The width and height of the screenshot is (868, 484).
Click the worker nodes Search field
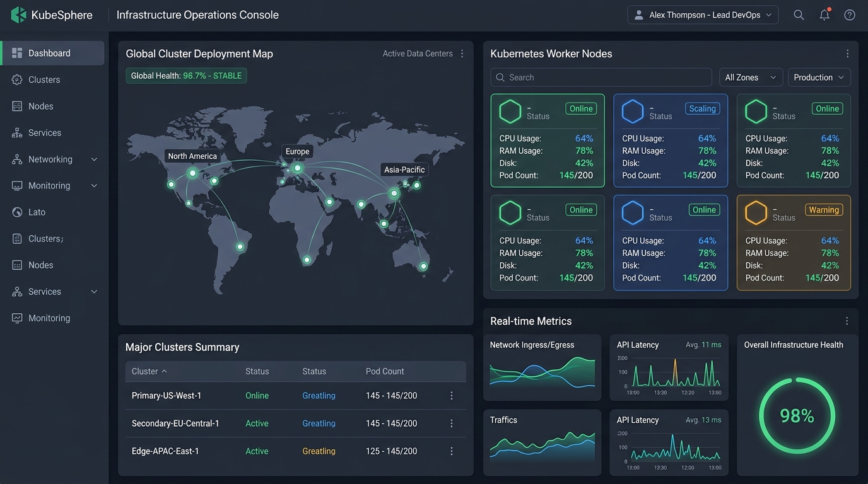pos(601,78)
